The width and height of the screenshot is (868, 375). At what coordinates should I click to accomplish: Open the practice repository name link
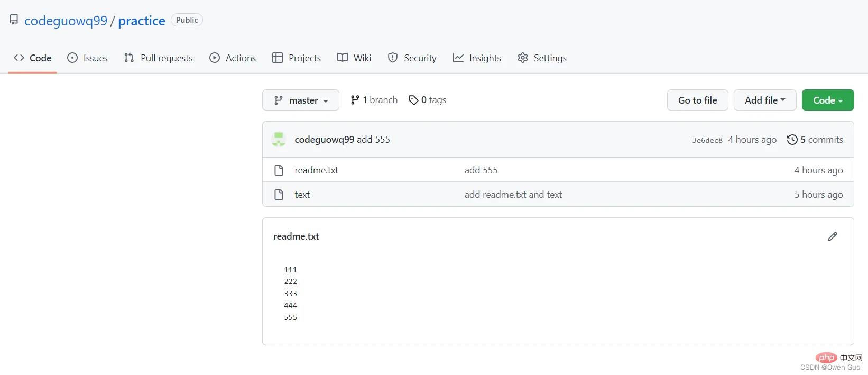(142, 21)
